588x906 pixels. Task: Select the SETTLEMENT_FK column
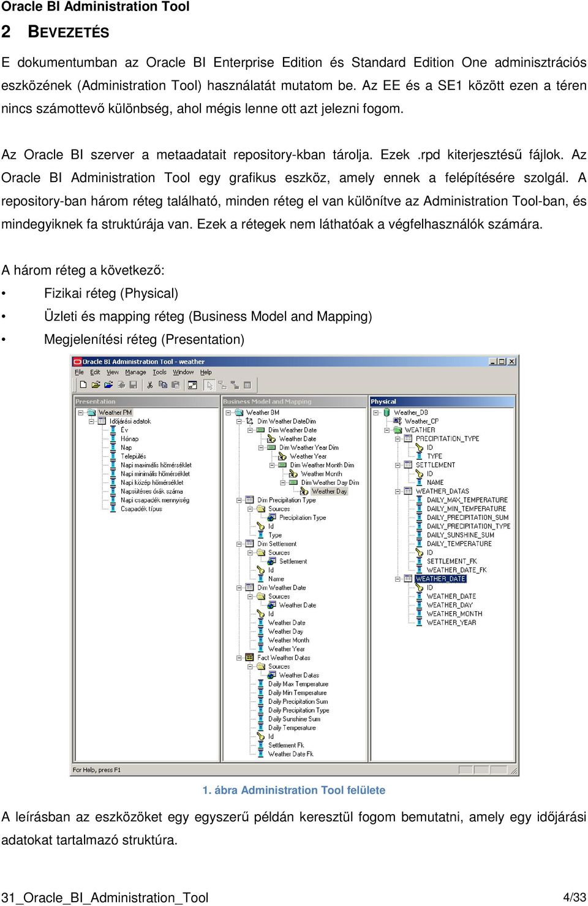(451, 561)
